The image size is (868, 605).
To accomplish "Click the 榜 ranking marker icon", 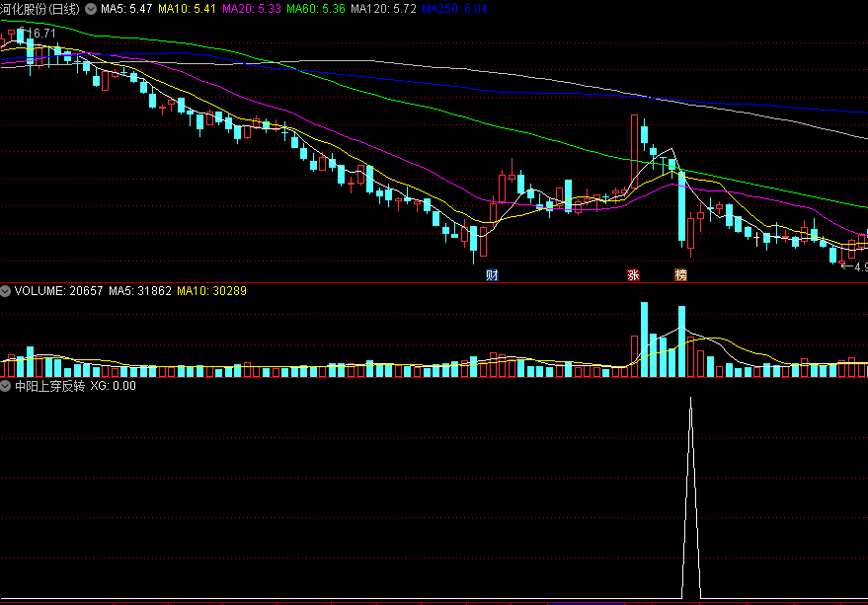I will (x=681, y=275).
